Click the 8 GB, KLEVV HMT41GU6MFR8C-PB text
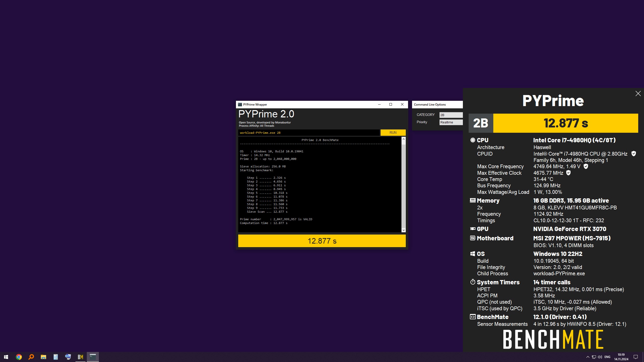The width and height of the screenshot is (644, 362). (x=575, y=208)
